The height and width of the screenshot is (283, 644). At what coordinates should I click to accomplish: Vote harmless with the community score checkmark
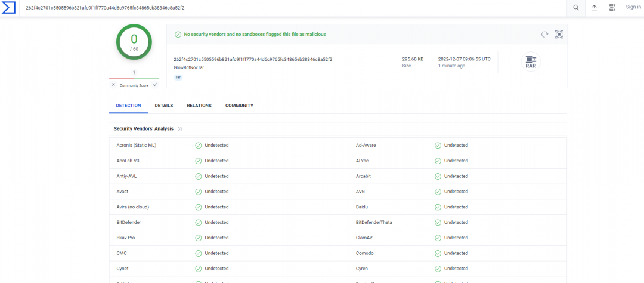(x=155, y=85)
